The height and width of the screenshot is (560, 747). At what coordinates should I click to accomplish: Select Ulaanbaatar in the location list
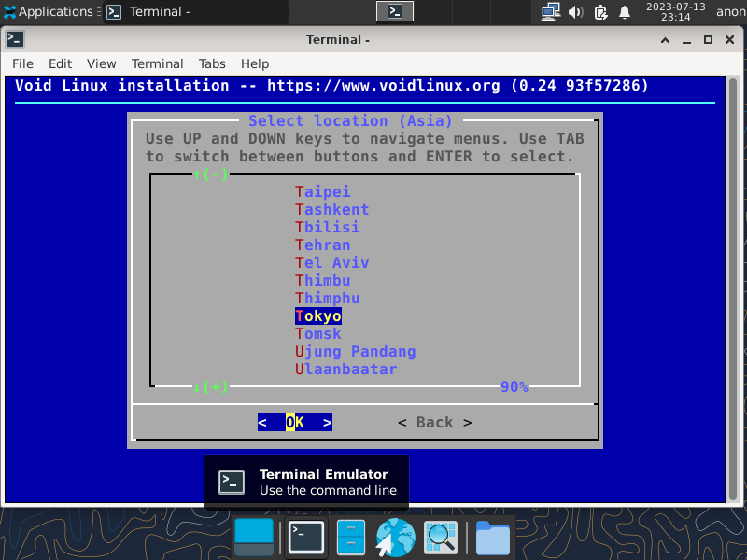(345, 369)
